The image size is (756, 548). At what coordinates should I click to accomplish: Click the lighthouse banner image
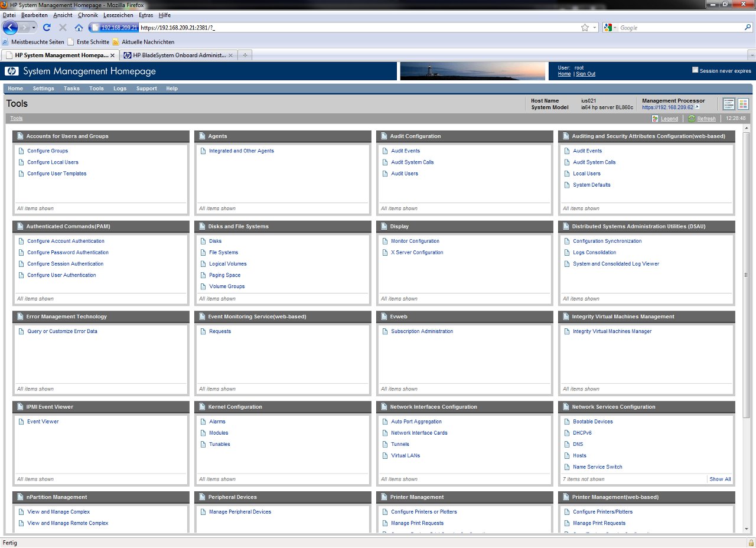[472, 71]
